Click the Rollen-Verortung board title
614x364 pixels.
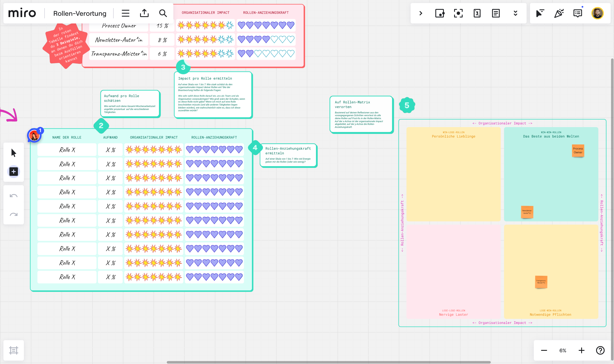80,13
